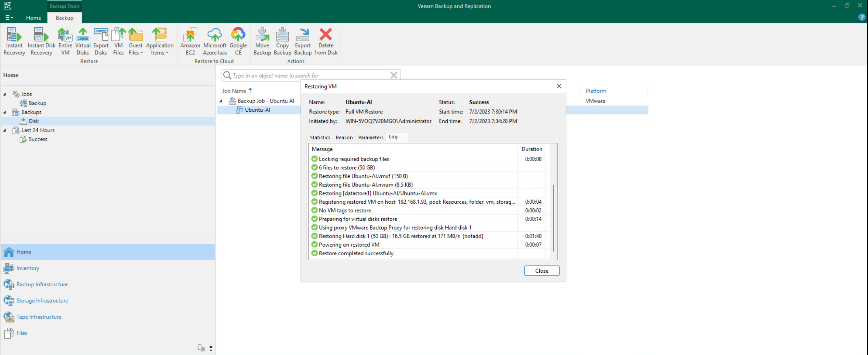This screenshot has height=355, width=868.
Task: Click Delete from Disk icon
Action: pos(326,41)
